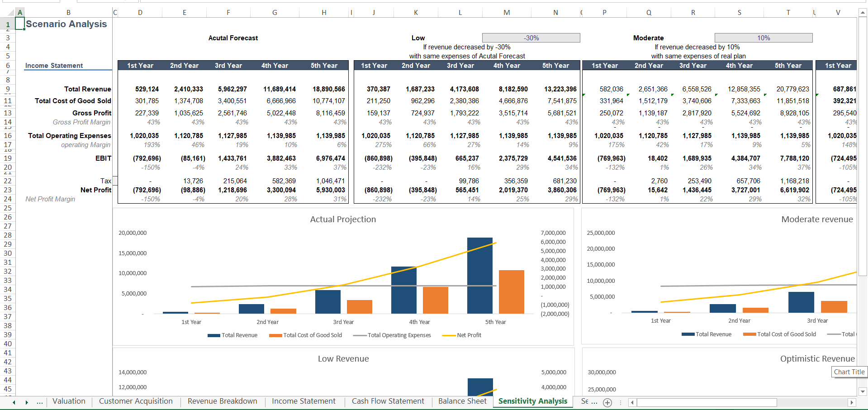Add a new sheet with the plus icon
Viewport: 868px width, 410px height.
[x=607, y=402]
